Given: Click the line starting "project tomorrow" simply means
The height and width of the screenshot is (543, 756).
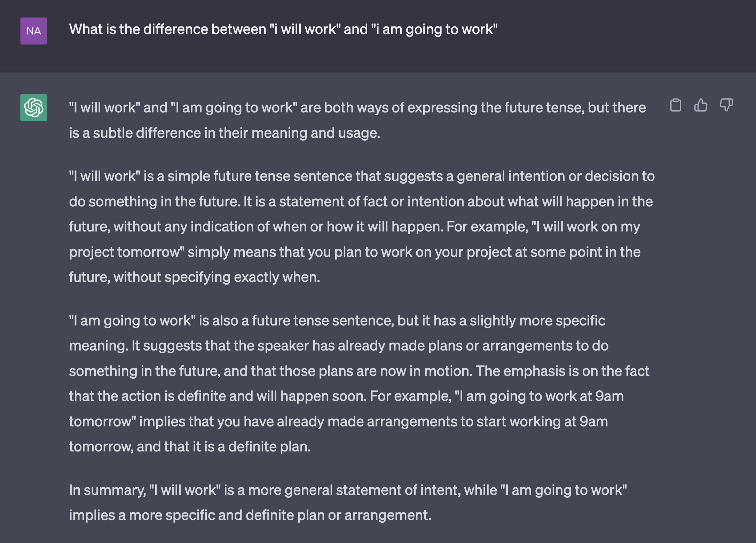Looking at the screenshot, I should click(355, 252).
